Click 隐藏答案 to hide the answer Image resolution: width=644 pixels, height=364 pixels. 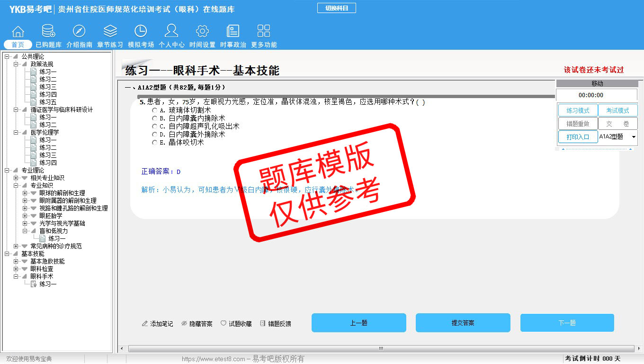click(197, 324)
